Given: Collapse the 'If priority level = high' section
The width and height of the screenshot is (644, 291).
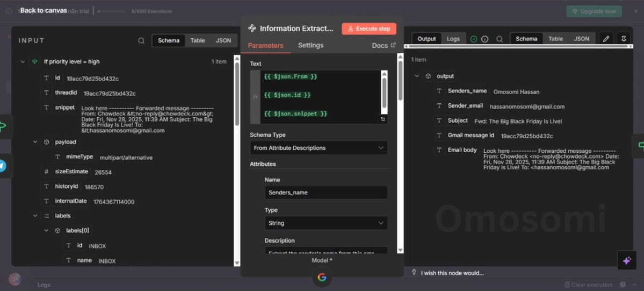Looking at the screenshot, I should pos(23,62).
